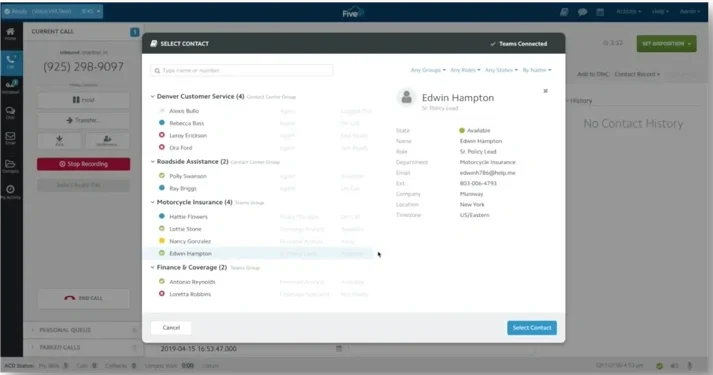Open the Any Roles filter
Viewport: 713px width, 375px height.
(x=465, y=70)
